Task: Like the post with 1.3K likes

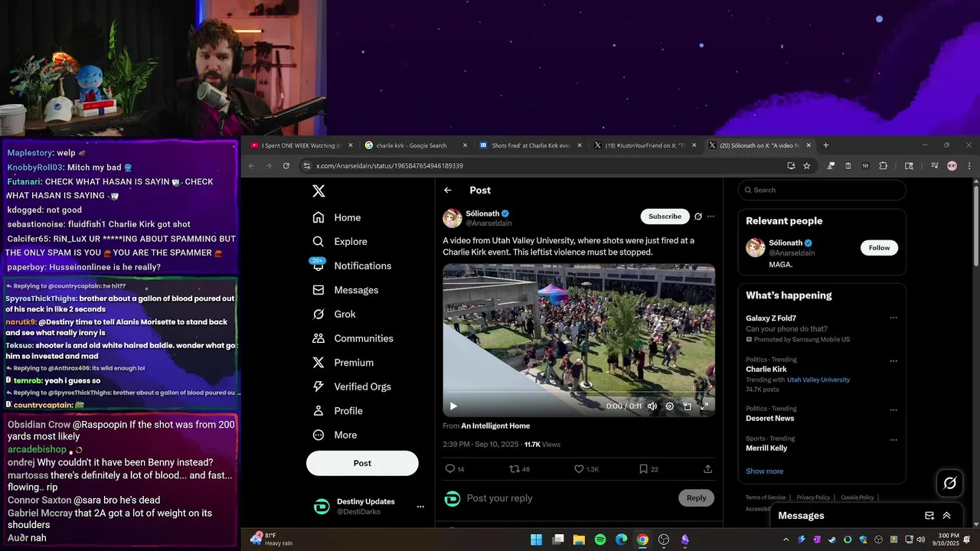Action: (586, 469)
